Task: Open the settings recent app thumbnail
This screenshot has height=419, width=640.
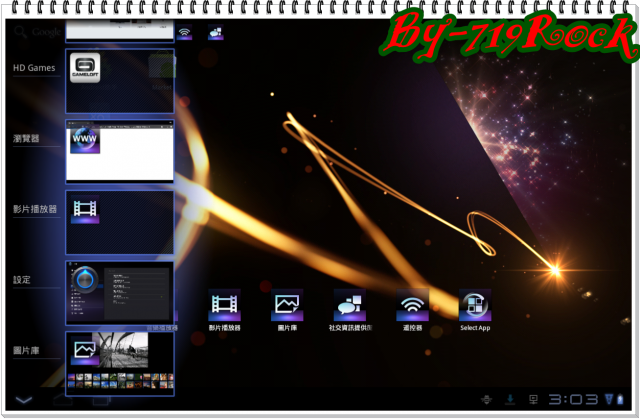Action: tap(120, 293)
